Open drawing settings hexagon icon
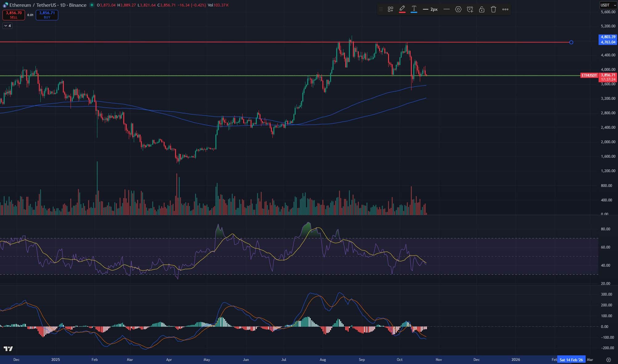618x364 pixels. (458, 9)
